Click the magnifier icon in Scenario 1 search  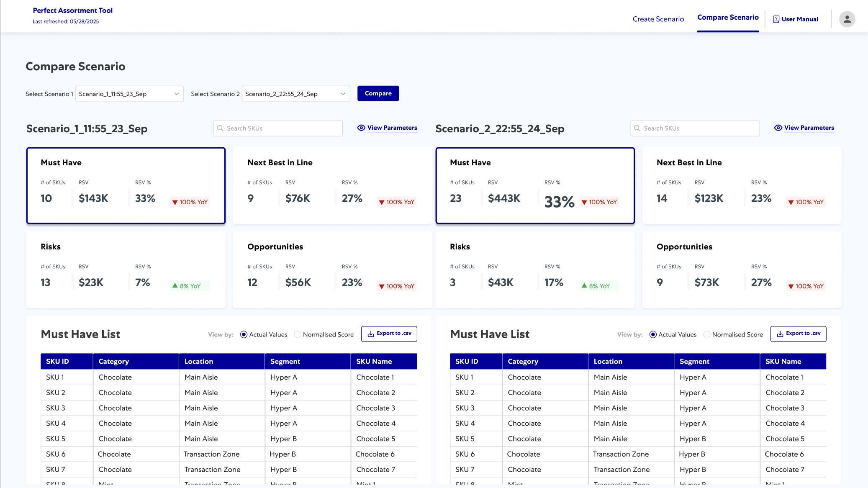pos(220,128)
